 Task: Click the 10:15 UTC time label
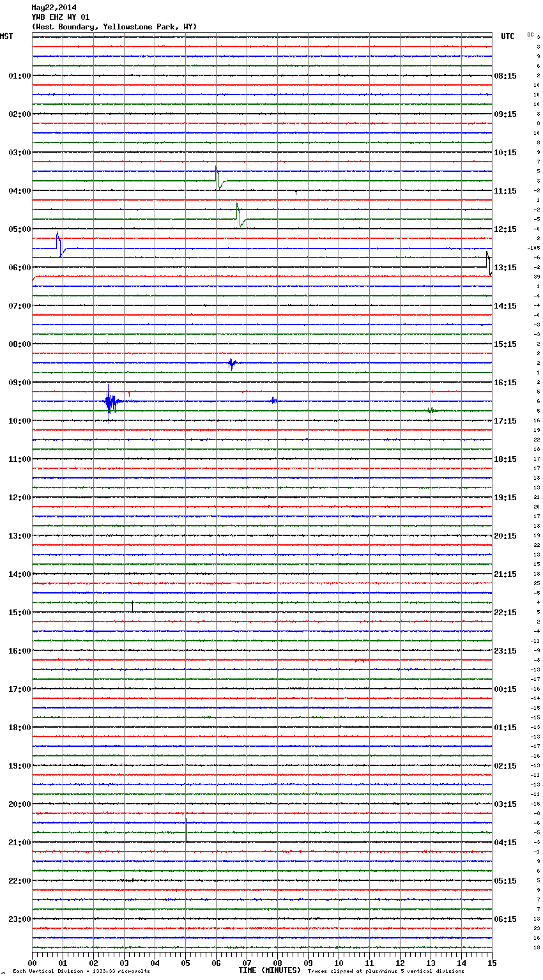[505, 153]
